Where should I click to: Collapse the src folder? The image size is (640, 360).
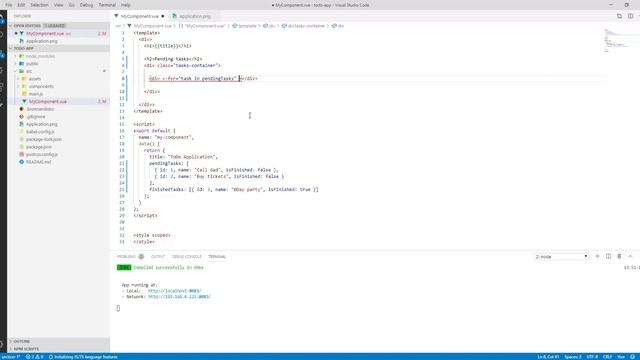click(x=29, y=71)
